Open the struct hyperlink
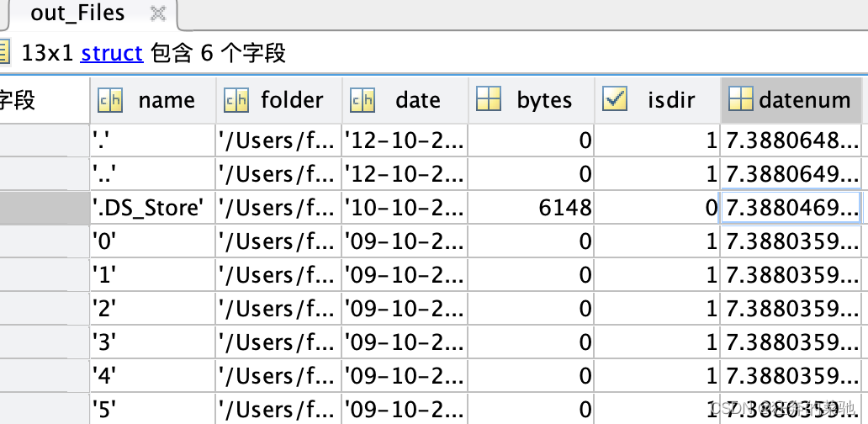Viewport: 868px width, 424px height. pyautogui.click(x=112, y=53)
